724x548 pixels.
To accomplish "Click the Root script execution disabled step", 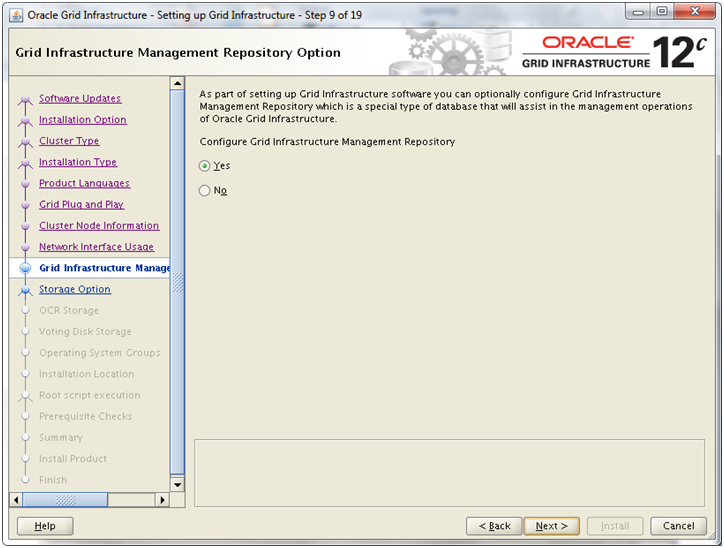I will [90, 396].
